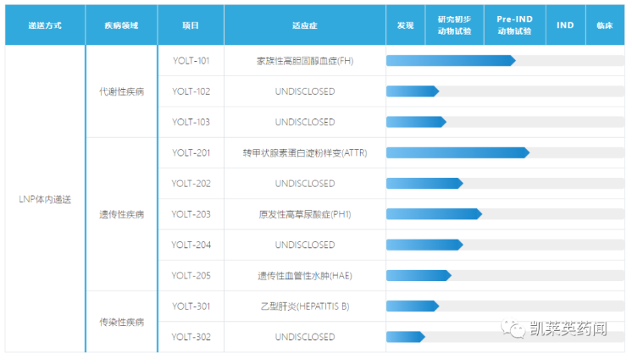Click project YOLT-203
Image resolution: width=632 pixels, height=364 pixels.
[191, 214]
